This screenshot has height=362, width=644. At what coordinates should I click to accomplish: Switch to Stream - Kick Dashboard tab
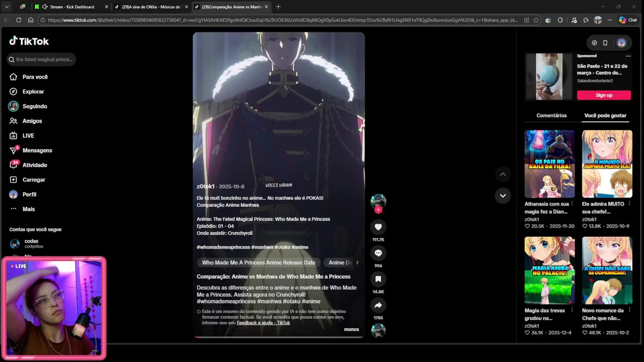coord(72,7)
